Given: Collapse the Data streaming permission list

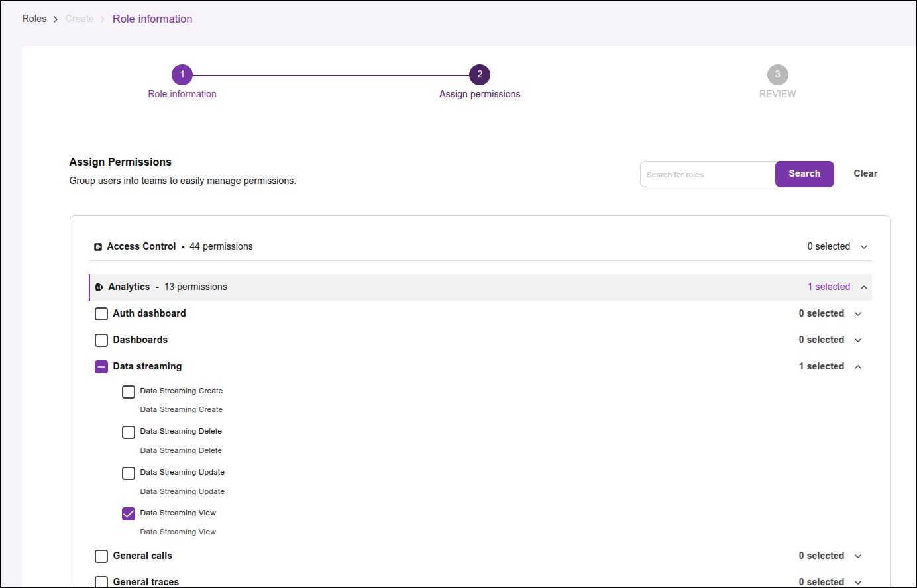Looking at the screenshot, I should point(857,366).
